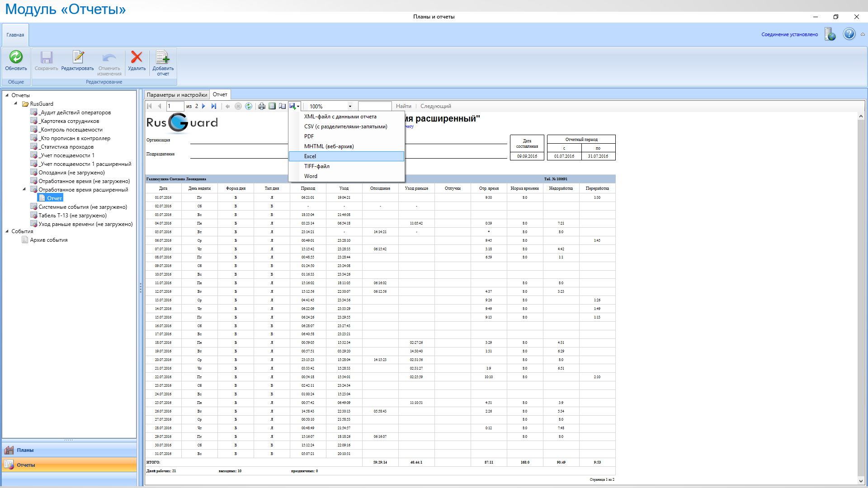Toggle print layout view icon
This screenshot has height=488, width=868.
272,106
